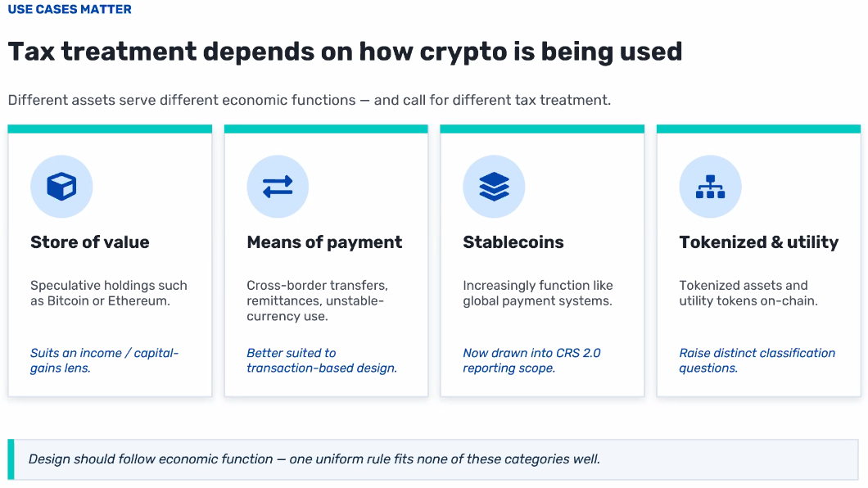
Task: Click 'Speculative holdings such as Bitcoin' description
Action: click(x=108, y=293)
